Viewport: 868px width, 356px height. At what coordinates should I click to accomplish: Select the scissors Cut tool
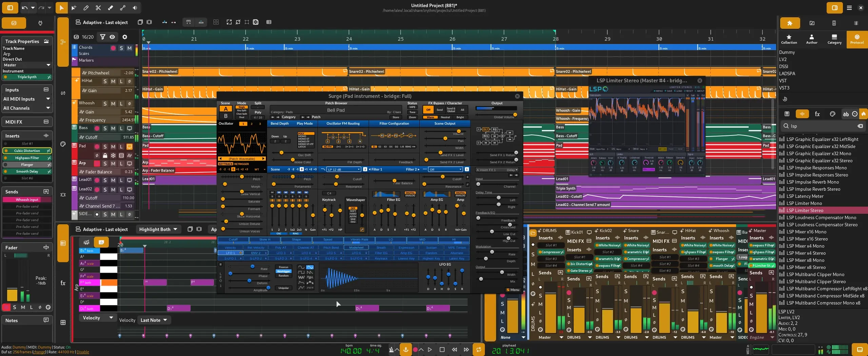tap(98, 8)
